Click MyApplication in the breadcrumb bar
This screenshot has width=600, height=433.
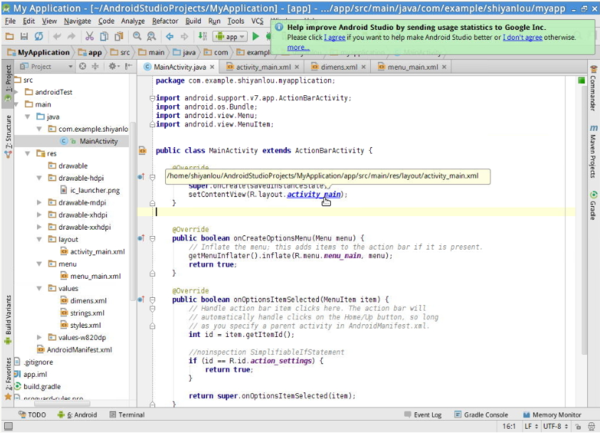pyautogui.click(x=39, y=52)
